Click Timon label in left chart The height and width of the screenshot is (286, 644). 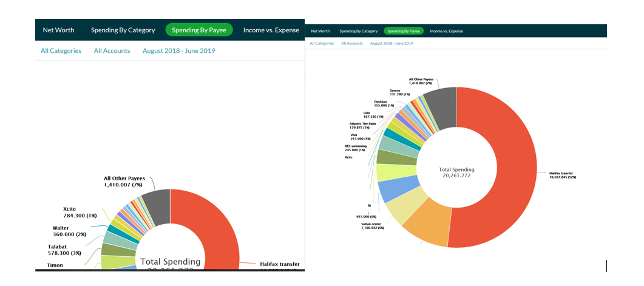pyautogui.click(x=55, y=265)
